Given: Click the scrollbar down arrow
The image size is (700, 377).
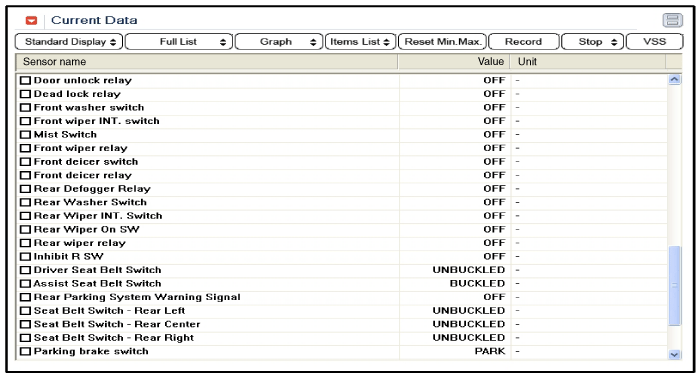Looking at the screenshot, I should pos(674,355).
